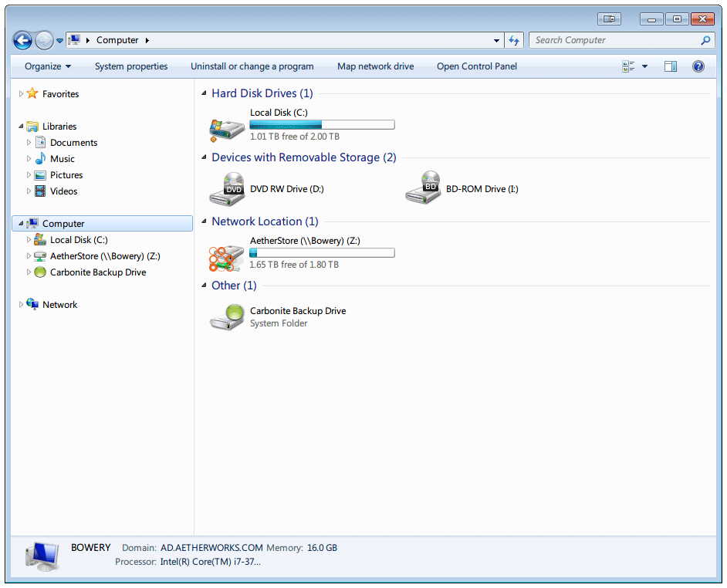Expand the Favorites tree node
Viewport: 727px width, 588px height.
[x=21, y=93]
